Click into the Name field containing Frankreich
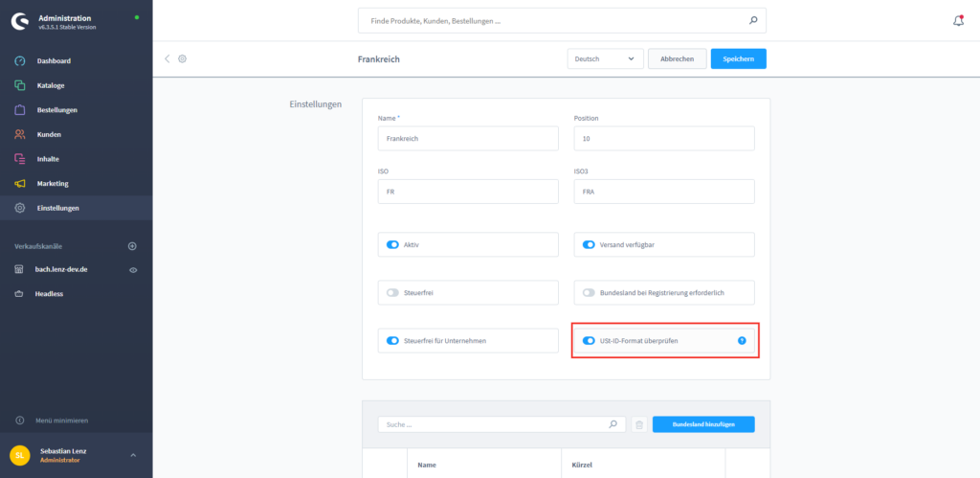The image size is (980, 478). pyautogui.click(x=467, y=138)
